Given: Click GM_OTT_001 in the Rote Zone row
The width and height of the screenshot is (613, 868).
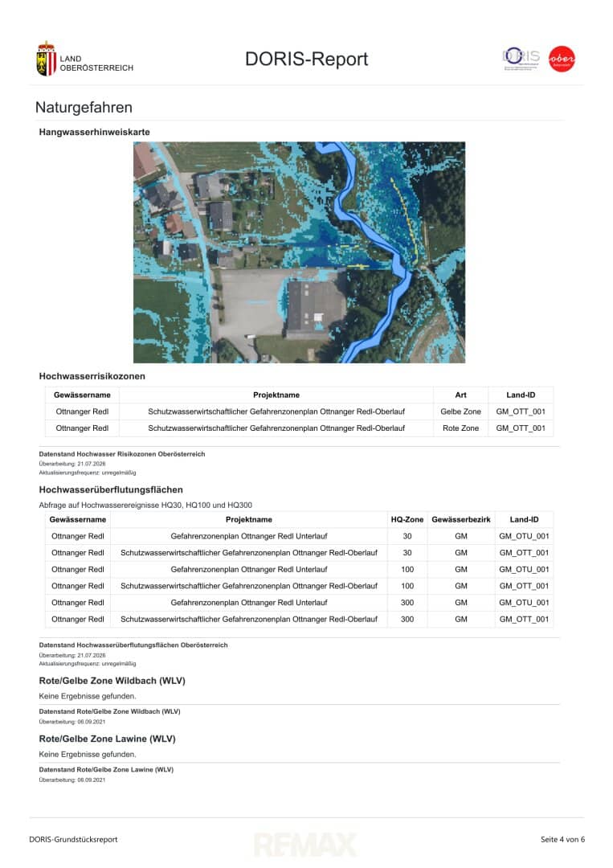Looking at the screenshot, I should tap(521, 428).
